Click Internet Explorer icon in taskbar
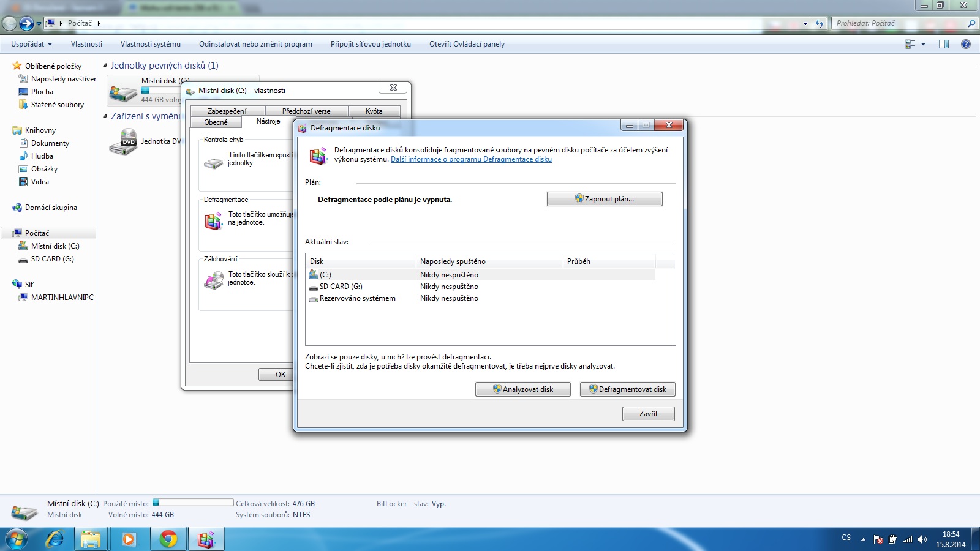 click(x=55, y=539)
